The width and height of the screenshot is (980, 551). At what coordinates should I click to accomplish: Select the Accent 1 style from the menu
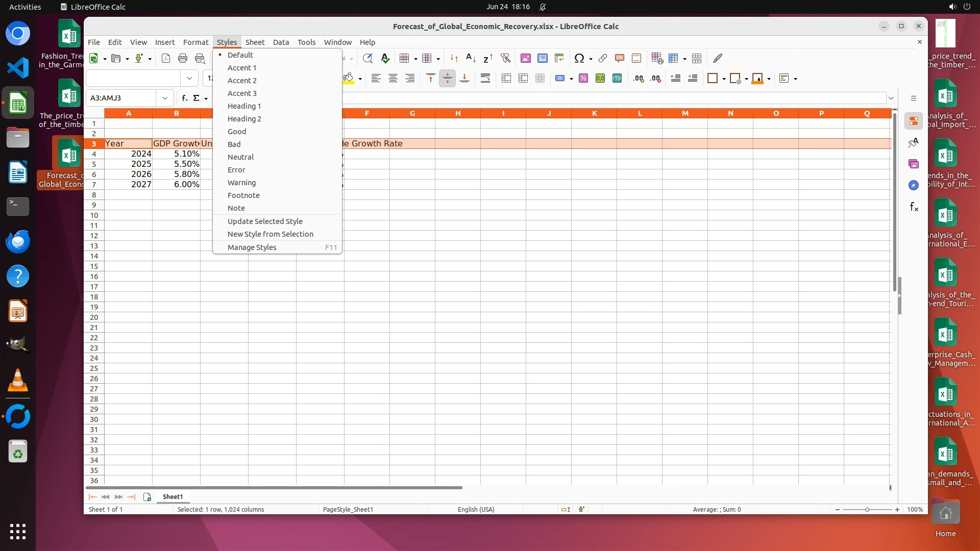click(x=242, y=68)
